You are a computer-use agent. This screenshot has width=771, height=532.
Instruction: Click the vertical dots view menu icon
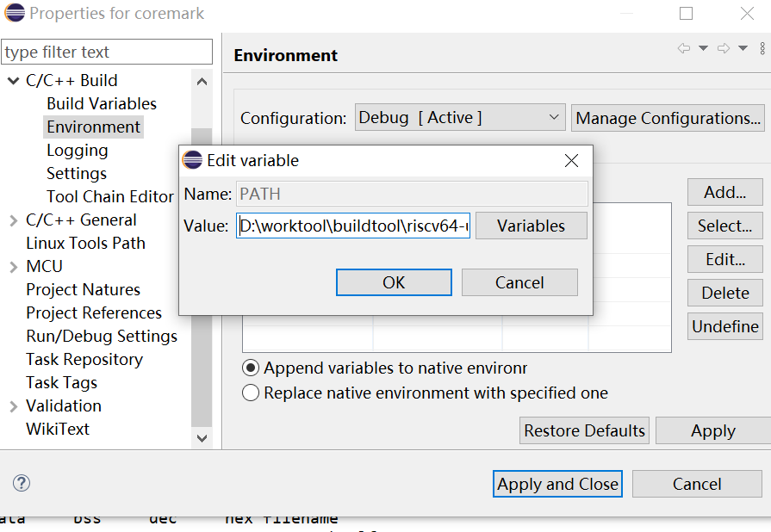762,48
